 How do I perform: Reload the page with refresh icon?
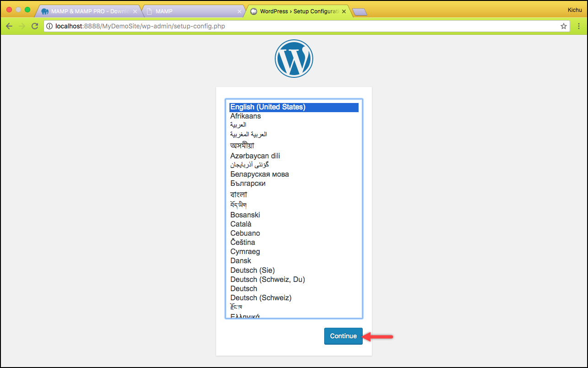34,26
